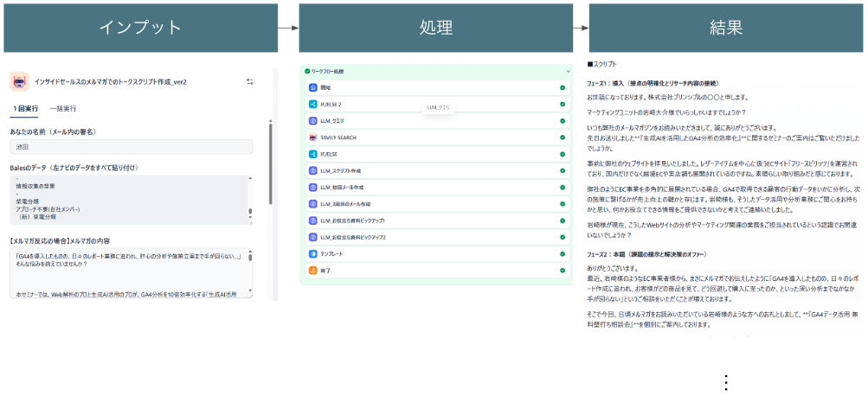Click the 終了 end node icon
Screen dimensions: 868x403
coord(313,271)
